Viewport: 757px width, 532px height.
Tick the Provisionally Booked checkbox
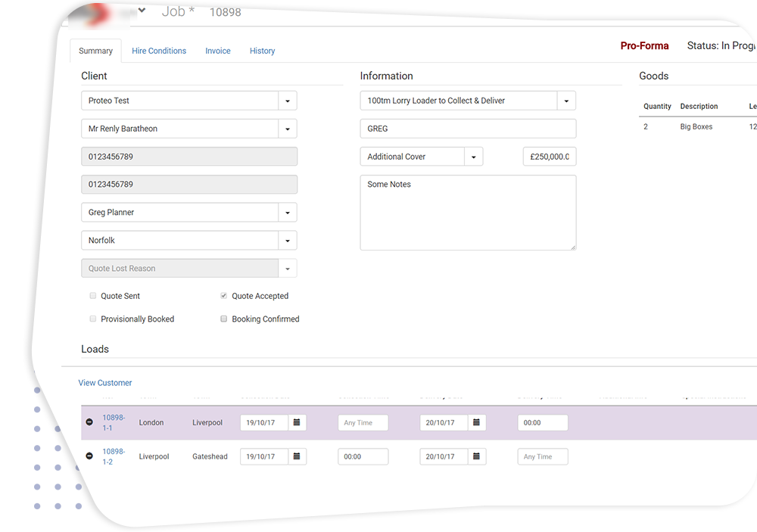coord(92,319)
